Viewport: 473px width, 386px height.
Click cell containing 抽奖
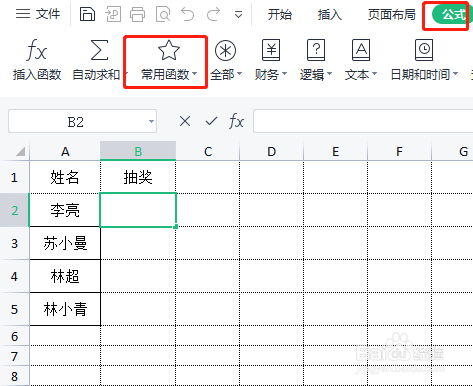[138, 177]
